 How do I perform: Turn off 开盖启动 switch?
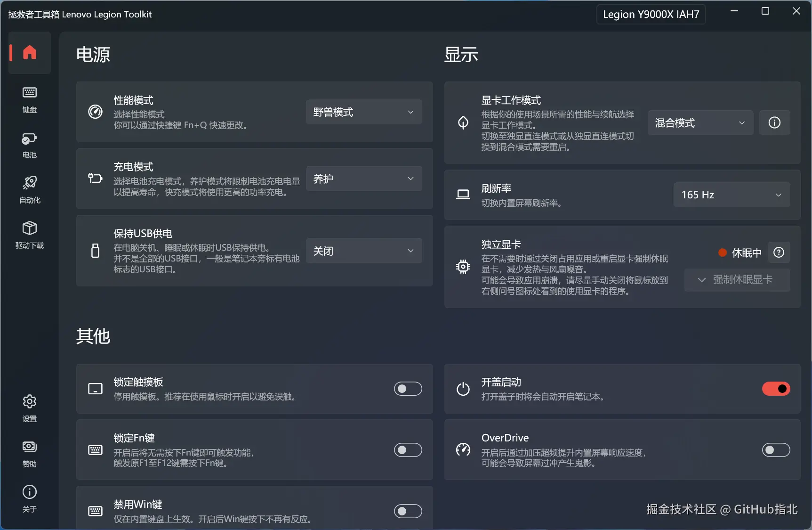click(776, 389)
